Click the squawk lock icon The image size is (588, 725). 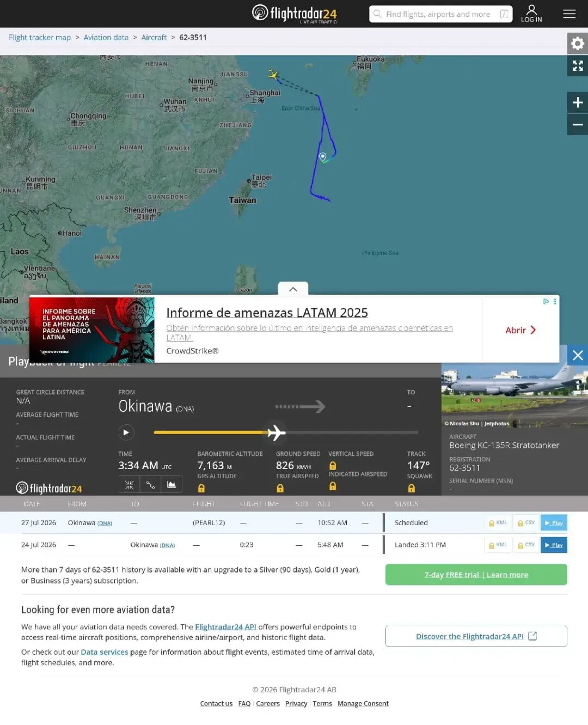[x=412, y=488]
